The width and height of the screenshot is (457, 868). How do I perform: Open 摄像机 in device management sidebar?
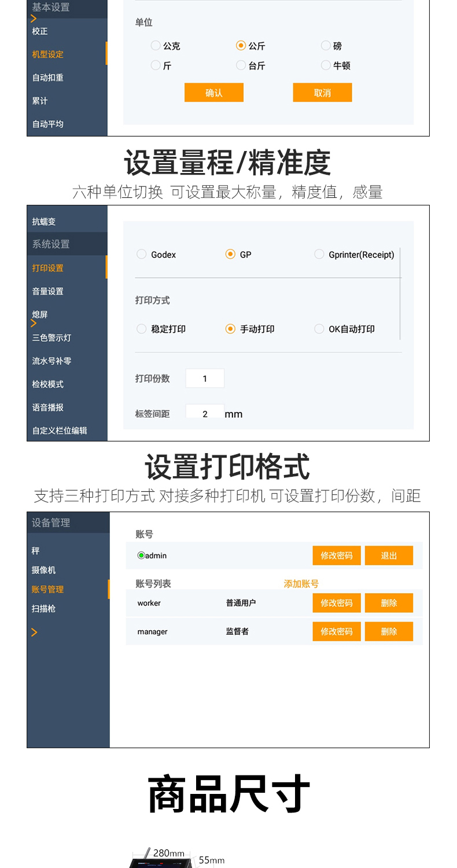tap(44, 570)
